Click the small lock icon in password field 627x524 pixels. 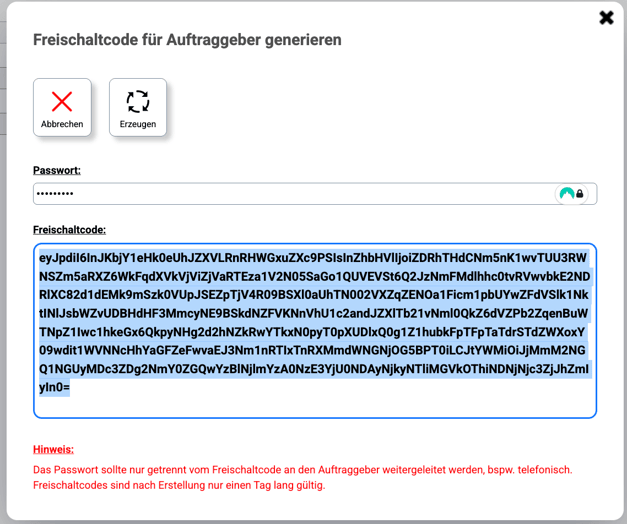click(580, 194)
